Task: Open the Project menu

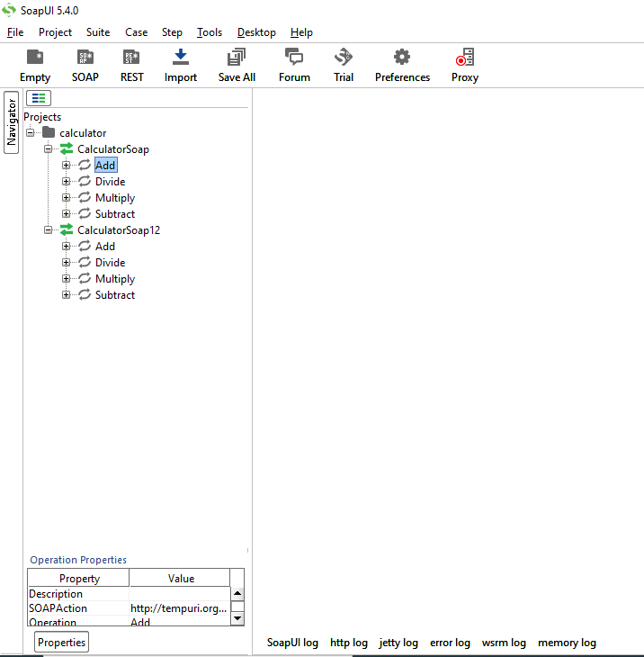Action: click(55, 32)
